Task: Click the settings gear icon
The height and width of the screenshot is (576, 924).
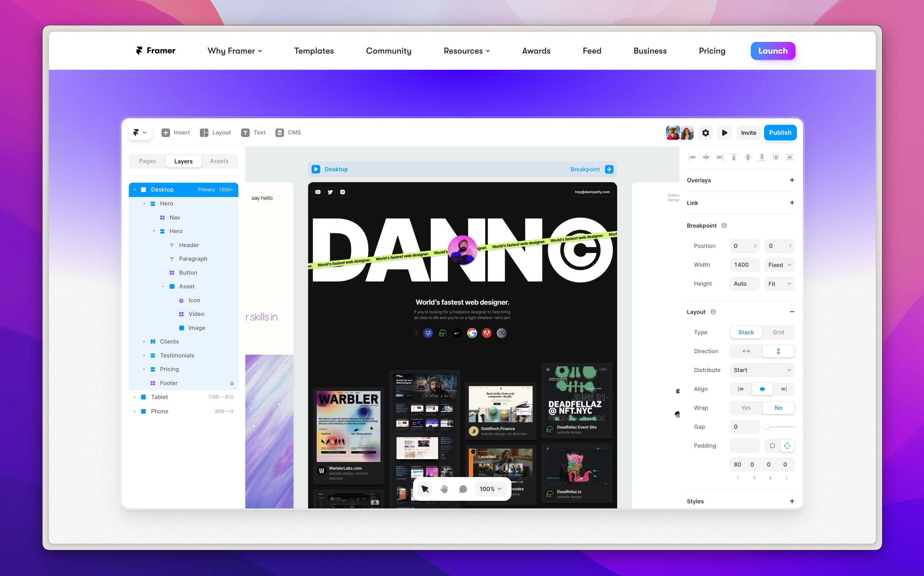Action: pos(705,133)
